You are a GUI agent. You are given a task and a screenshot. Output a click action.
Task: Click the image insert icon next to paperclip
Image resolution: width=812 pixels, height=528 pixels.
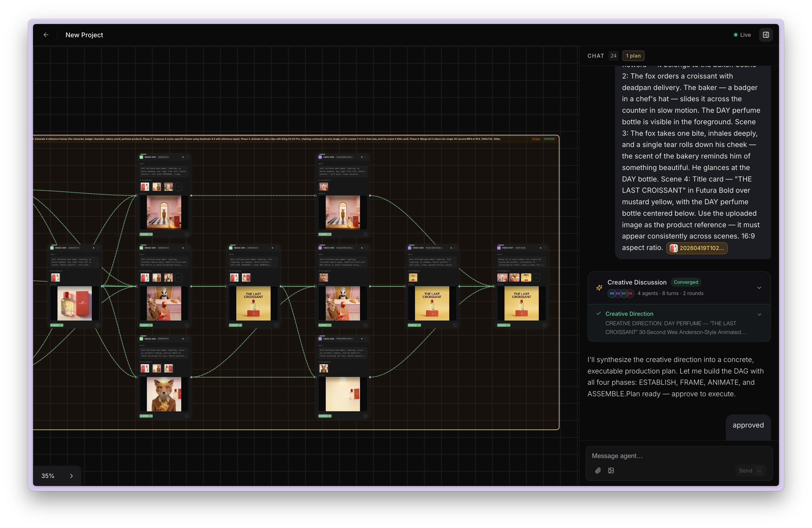click(x=611, y=470)
